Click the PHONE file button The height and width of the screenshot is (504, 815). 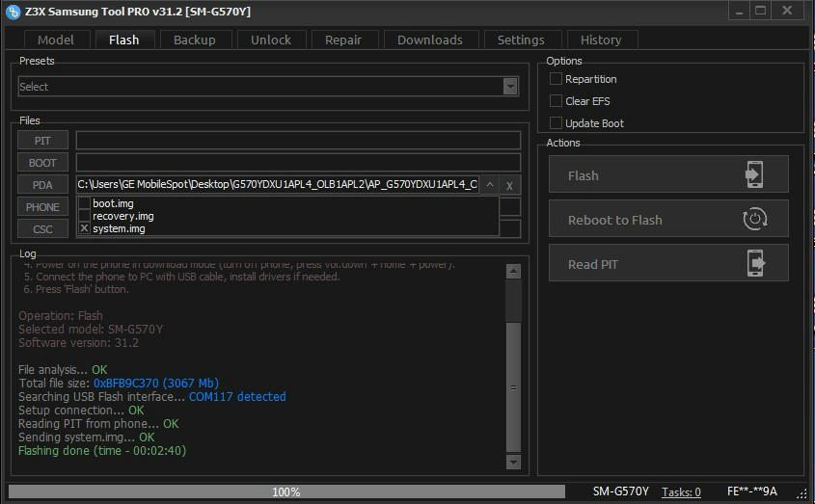(x=42, y=207)
